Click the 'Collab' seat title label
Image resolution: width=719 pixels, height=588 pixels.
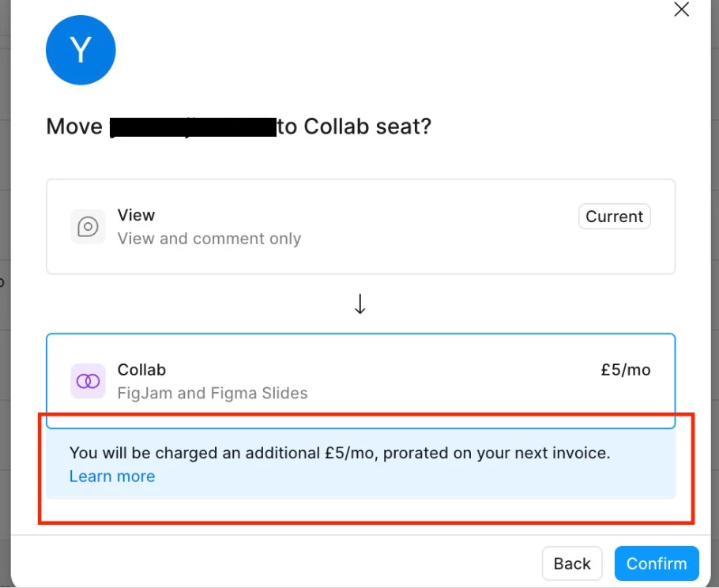click(141, 370)
